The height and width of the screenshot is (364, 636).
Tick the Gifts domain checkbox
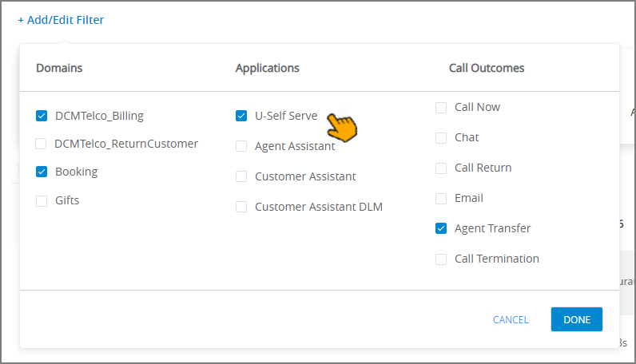pos(42,201)
